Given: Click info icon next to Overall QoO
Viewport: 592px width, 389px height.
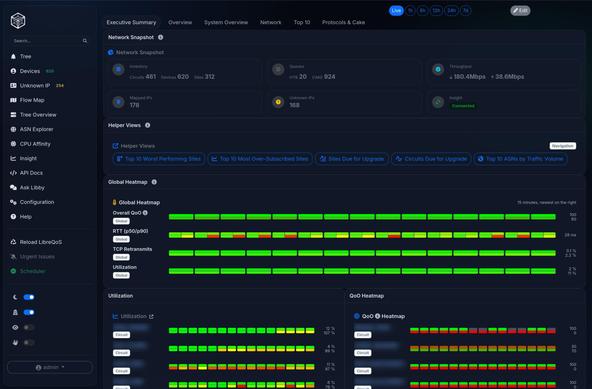Looking at the screenshot, I should [145, 213].
